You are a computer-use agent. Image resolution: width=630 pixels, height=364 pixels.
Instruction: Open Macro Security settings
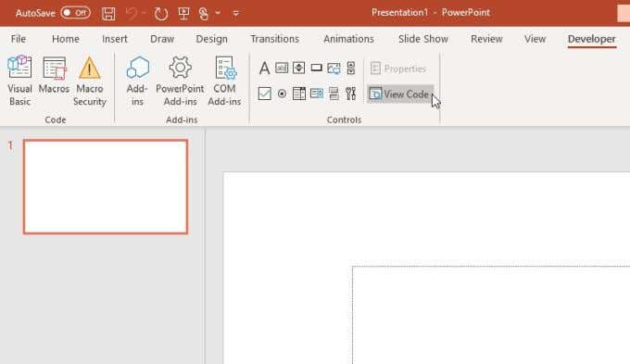(90, 82)
